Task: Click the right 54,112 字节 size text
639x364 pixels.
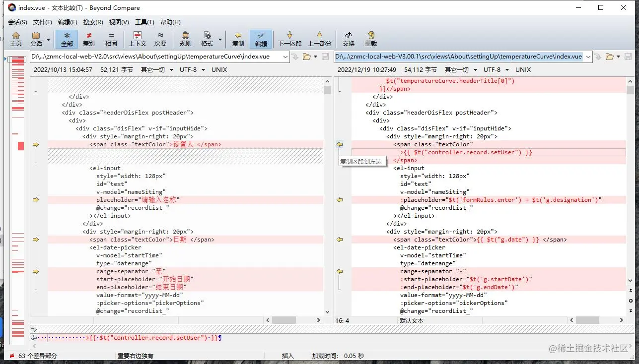Action: tap(421, 70)
